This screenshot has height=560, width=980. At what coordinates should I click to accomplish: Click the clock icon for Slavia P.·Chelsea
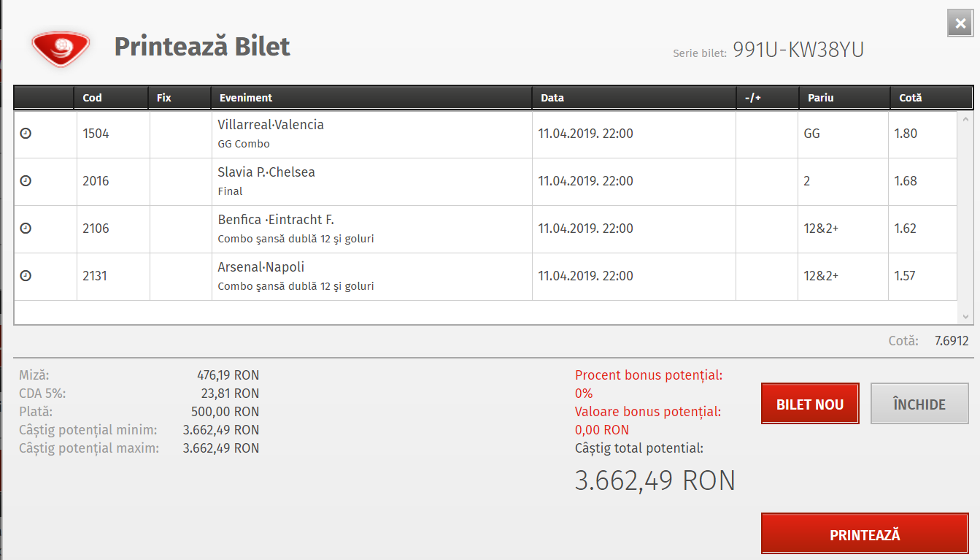coord(26,181)
